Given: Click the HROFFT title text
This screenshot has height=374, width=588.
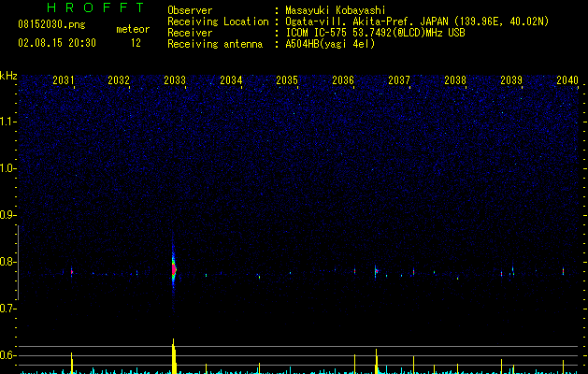Looking at the screenshot, I should 96,7.
